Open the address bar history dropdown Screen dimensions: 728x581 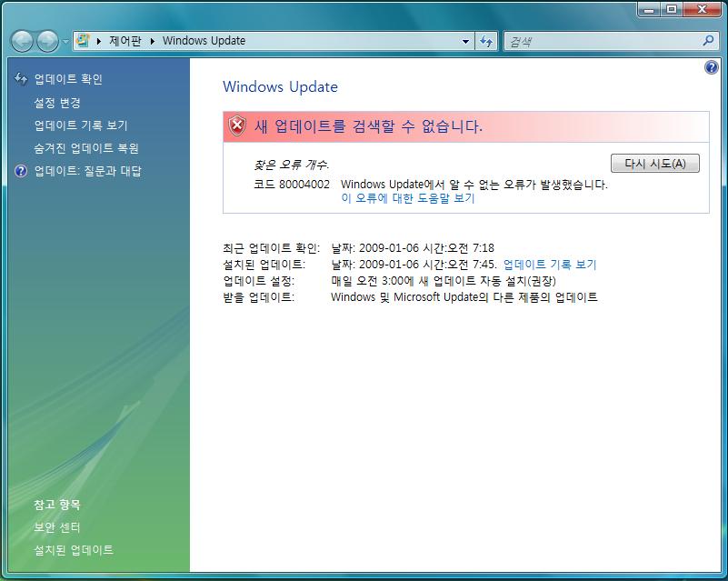point(465,41)
